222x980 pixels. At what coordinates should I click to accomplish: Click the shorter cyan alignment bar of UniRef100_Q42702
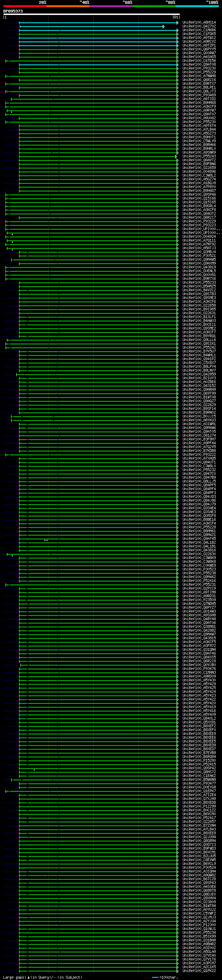[92, 27]
